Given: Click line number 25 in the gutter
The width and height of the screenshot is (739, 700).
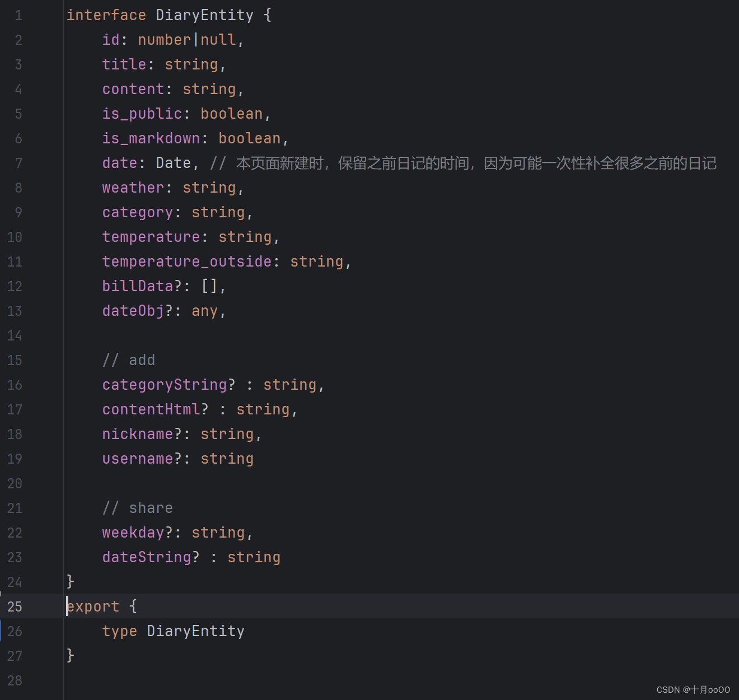Looking at the screenshot, I should click(15, 606).
